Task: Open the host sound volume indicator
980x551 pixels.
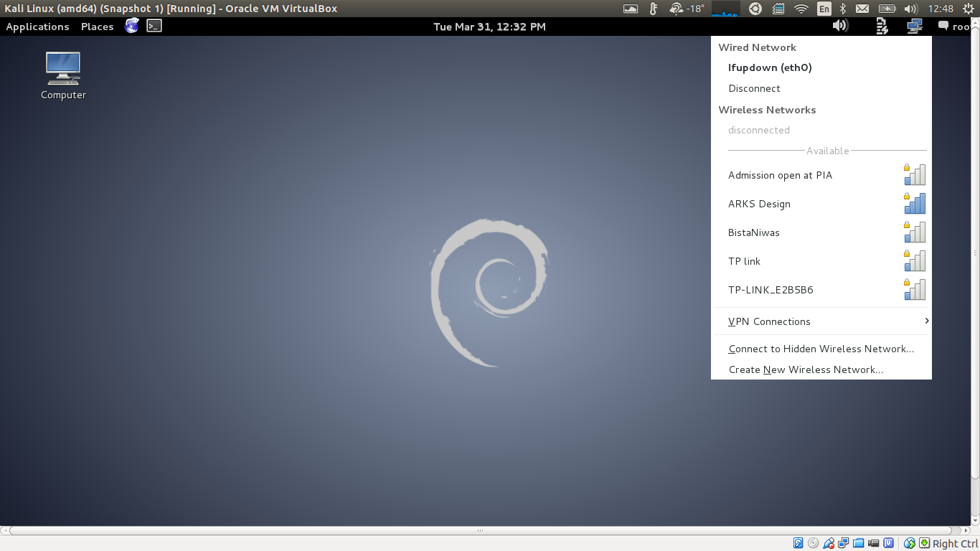Action: pos(911,9)
